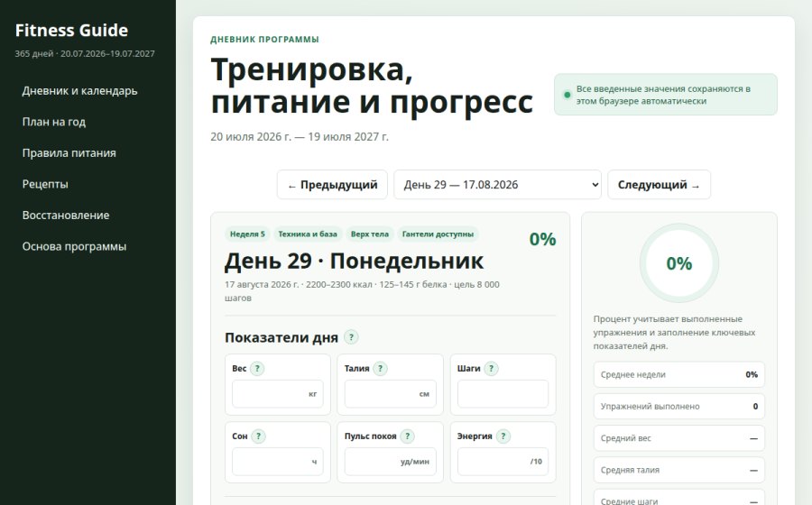This screenshot has height=505, width=812.
Task: Open help icon next to Показатели дня
Action: [x=351, y=337]
